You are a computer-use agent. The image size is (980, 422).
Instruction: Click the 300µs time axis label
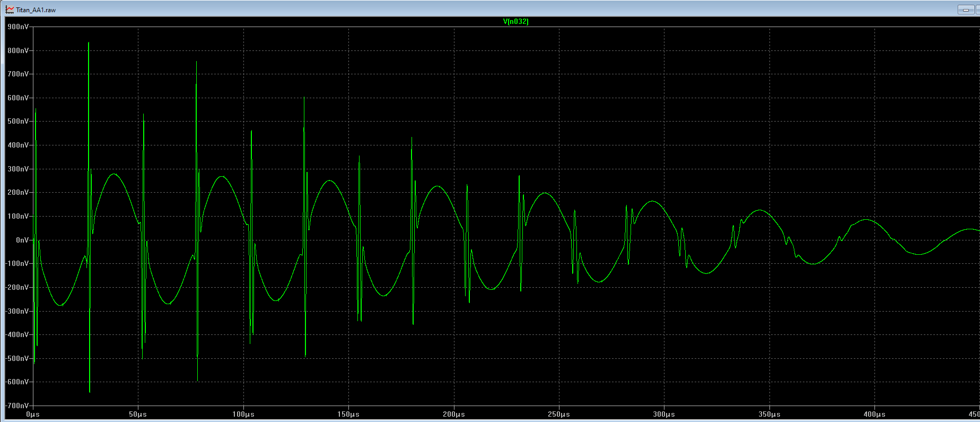tap(664, 414)
